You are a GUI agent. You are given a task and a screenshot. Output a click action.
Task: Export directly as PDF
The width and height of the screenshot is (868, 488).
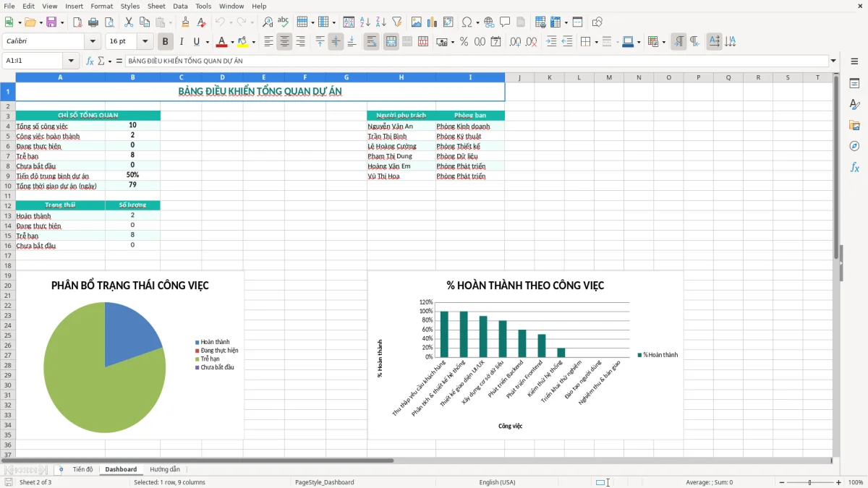[77, 22]
